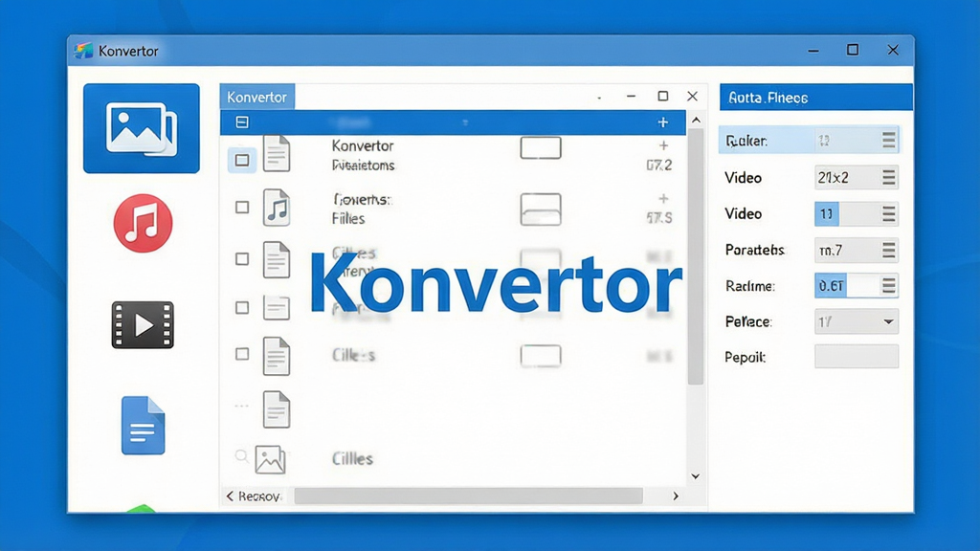Click the document icon in the row without checkbox
This screenshot has width=980, height=551.
coord(277,409)
